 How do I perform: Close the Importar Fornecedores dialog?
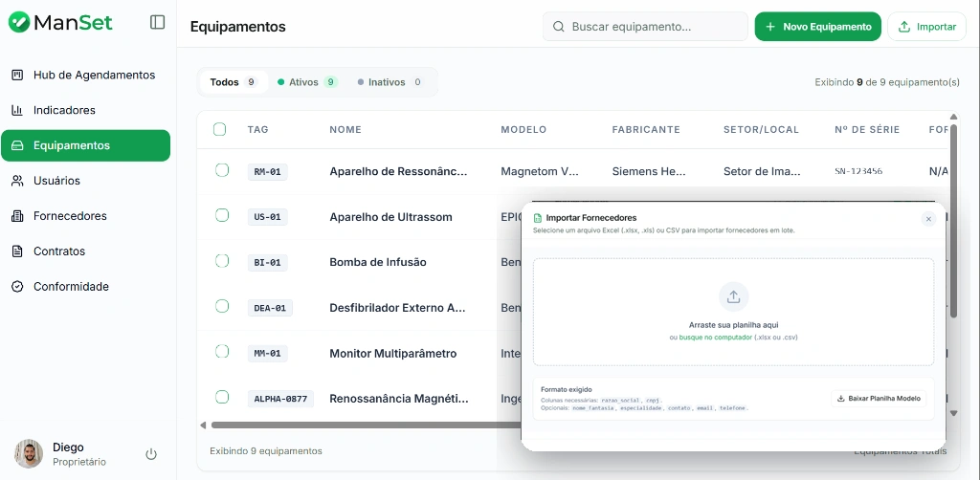point(928,219)
